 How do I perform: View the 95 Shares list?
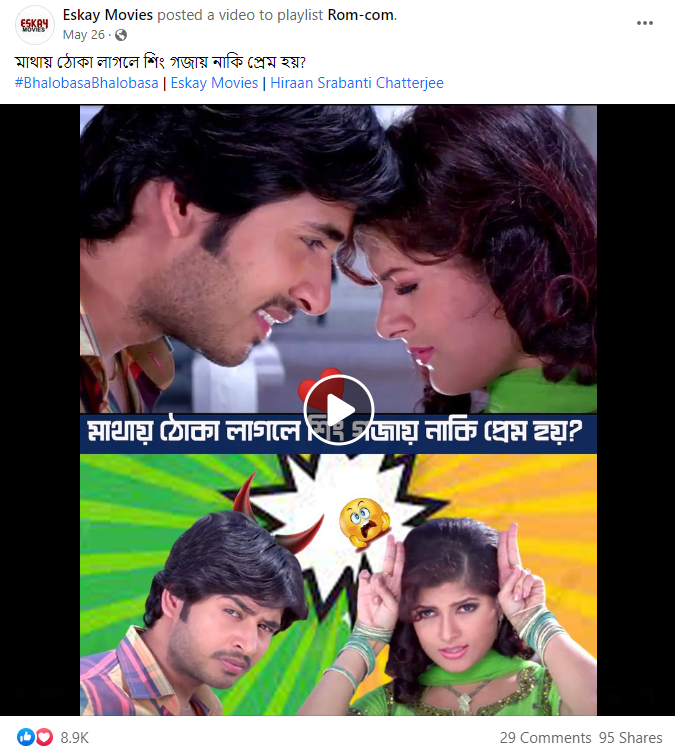click(630, 738)
